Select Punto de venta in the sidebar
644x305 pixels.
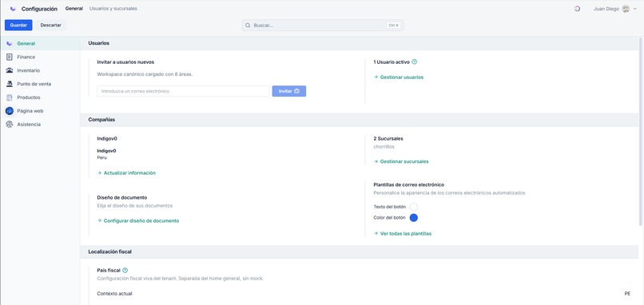pyautogui.click(x=34, y=84)
